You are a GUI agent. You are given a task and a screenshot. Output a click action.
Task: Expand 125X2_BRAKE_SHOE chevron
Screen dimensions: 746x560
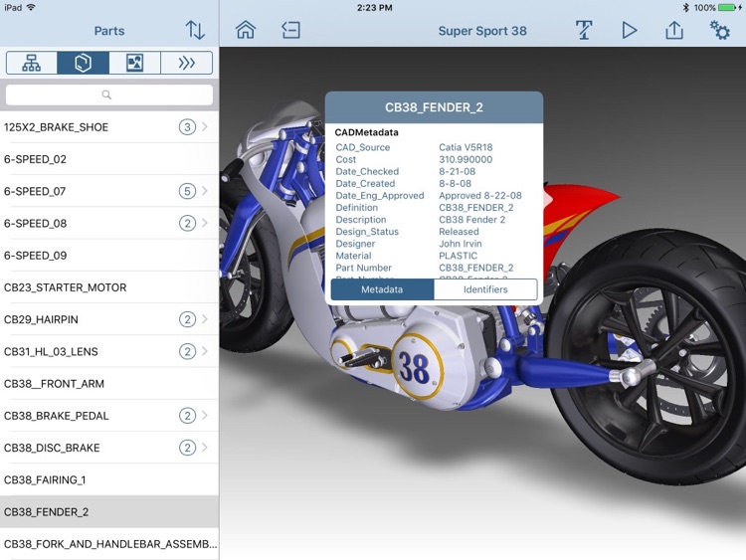pos(205,126)
